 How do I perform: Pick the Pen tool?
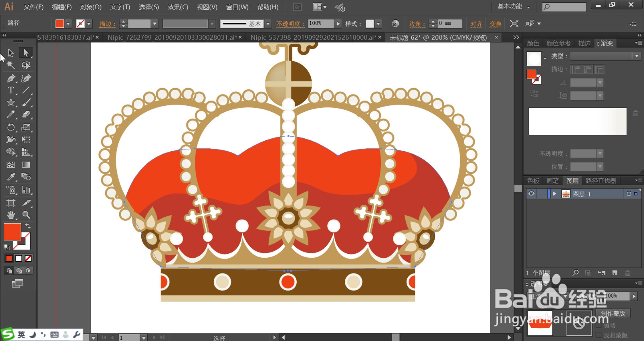[11, 78]
